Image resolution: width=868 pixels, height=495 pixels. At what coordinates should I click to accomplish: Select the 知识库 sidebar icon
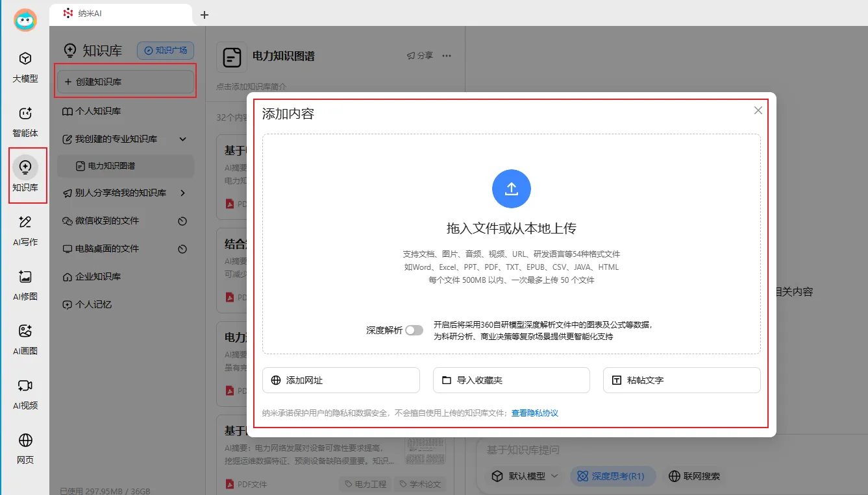tap(25, 176)
